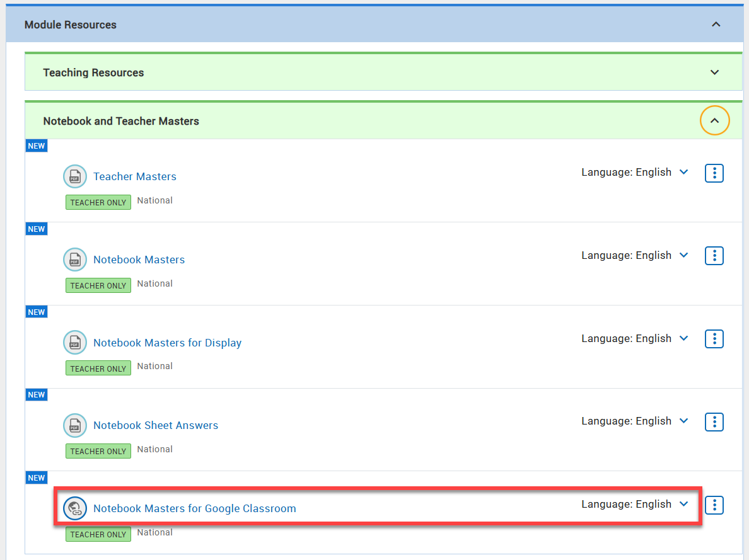
Task: Click the Notebook and Teacher Masters heading text
Action: click(x=121, y=121)
